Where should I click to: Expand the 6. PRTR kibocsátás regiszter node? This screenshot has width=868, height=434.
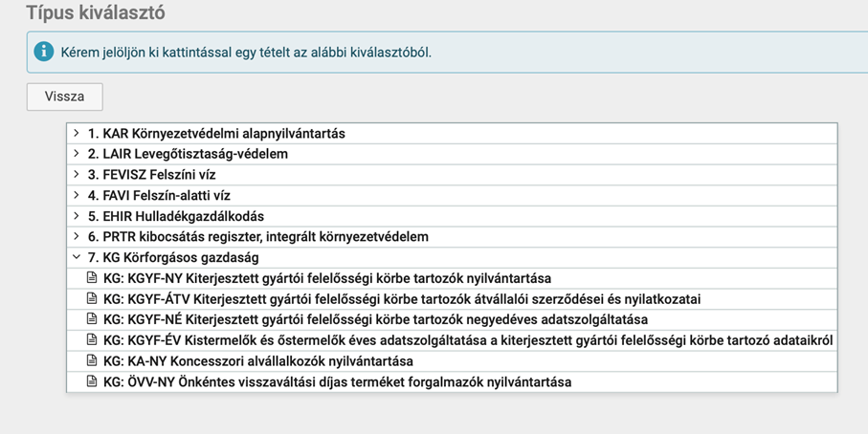[77, 236]
